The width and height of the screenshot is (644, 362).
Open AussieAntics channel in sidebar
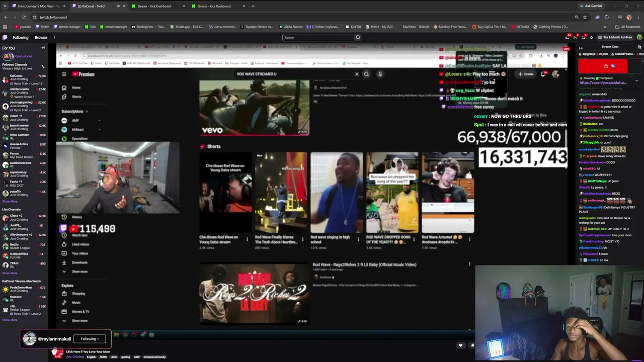[x=24, y=146]
